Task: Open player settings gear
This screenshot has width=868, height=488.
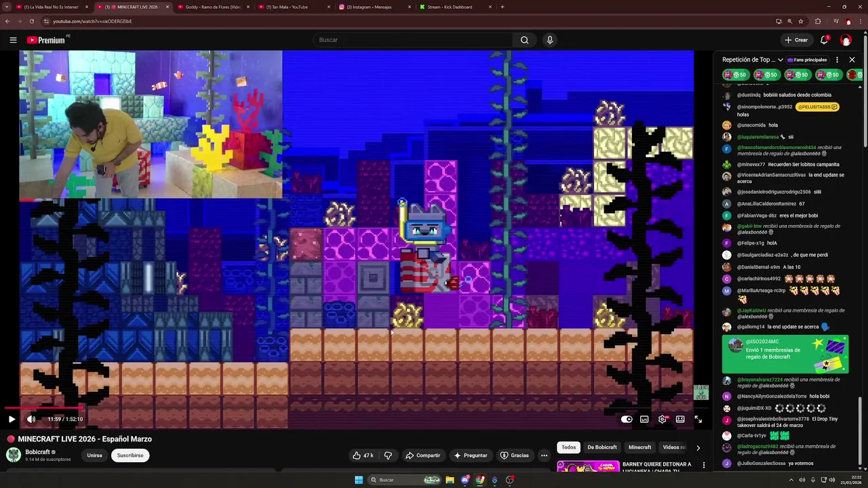Action: 663,419
